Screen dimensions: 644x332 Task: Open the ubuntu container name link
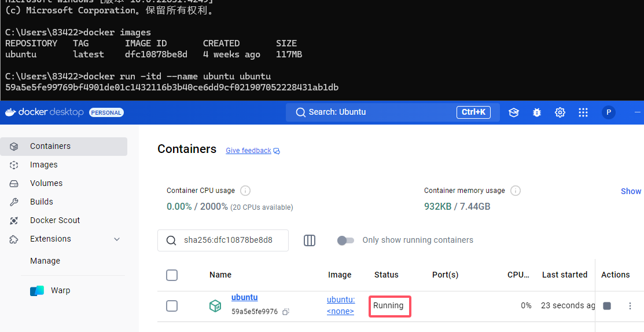pos(244,297)
